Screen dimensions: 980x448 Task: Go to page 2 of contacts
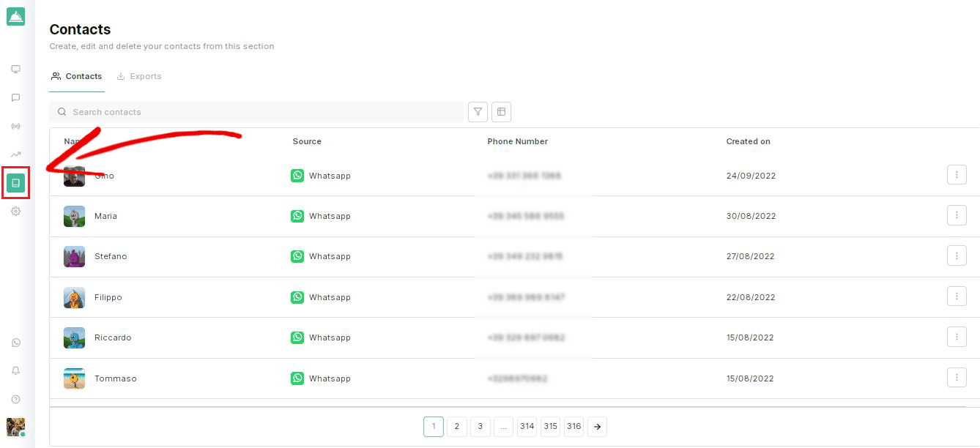tap(457, 427)
